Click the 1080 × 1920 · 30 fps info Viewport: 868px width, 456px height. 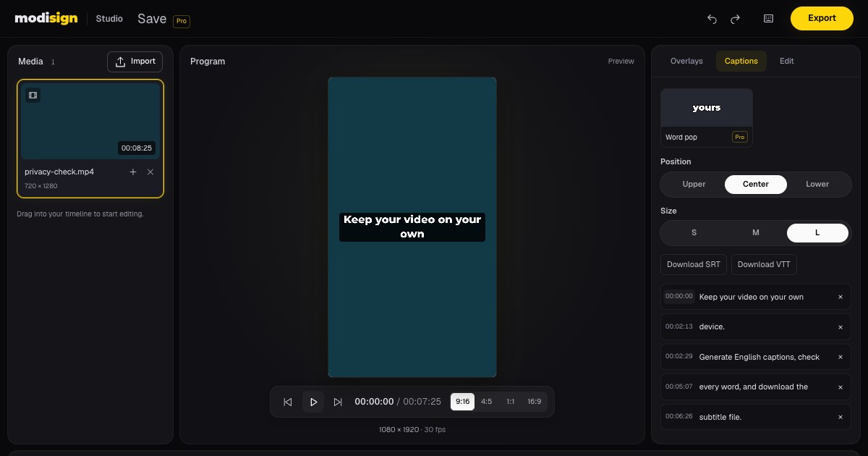click(x=412, y=430)
